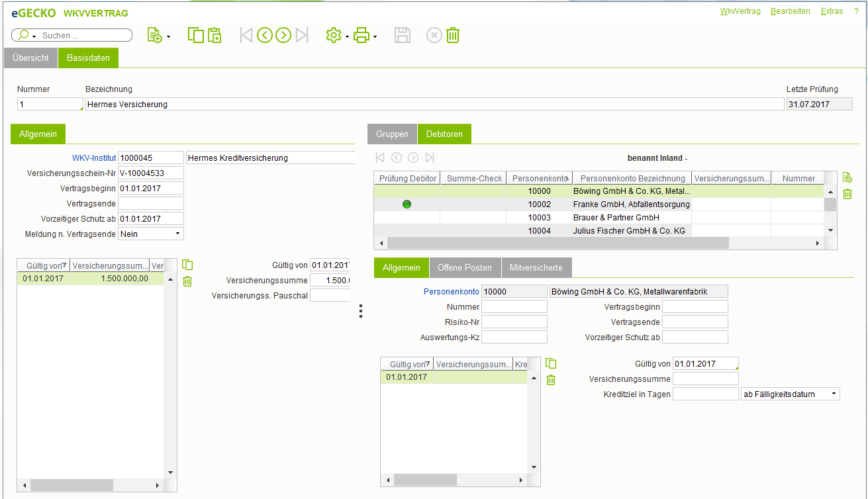Add debitor row icon beside debitor table
The width and height of the screenshot is (868, 499).
pos(847,177)
